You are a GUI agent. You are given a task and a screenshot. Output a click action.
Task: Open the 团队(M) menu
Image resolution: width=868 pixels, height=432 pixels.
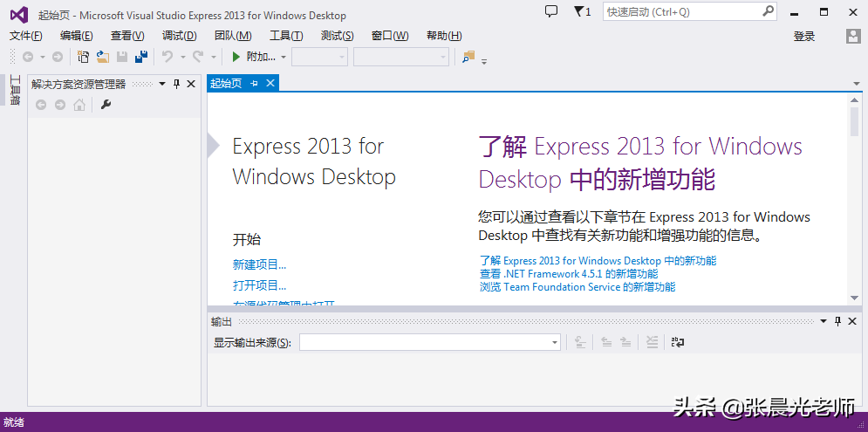233,36
